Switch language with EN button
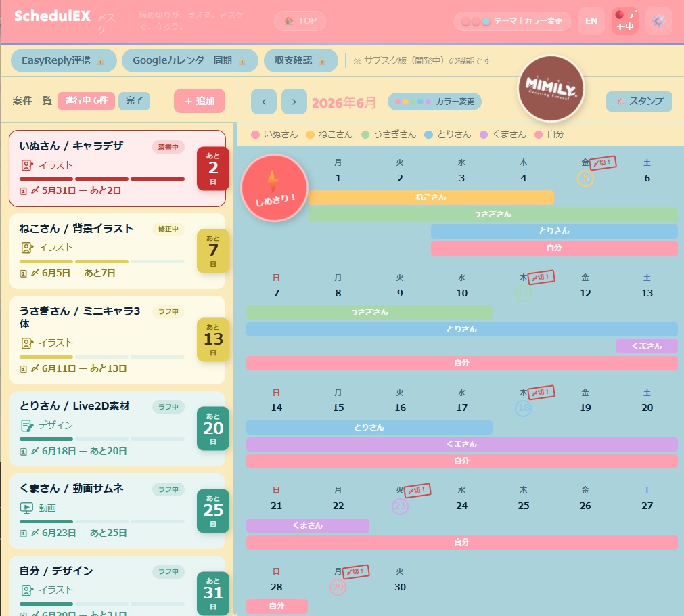Image resolution: width=684 pixels, height=616 pixels. [x=591, y=21]
